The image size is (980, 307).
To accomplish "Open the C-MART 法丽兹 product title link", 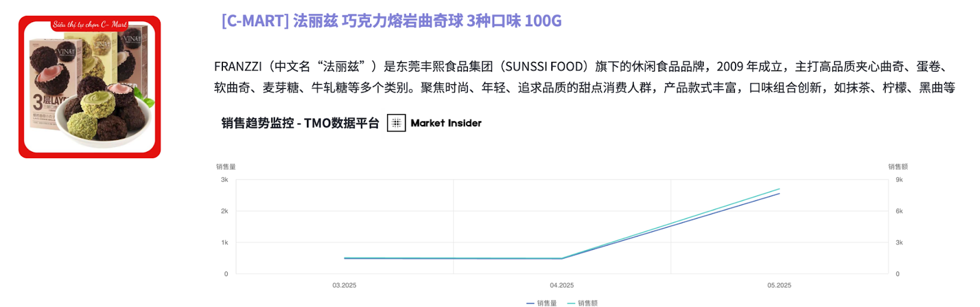I will (x=391, y=21).
